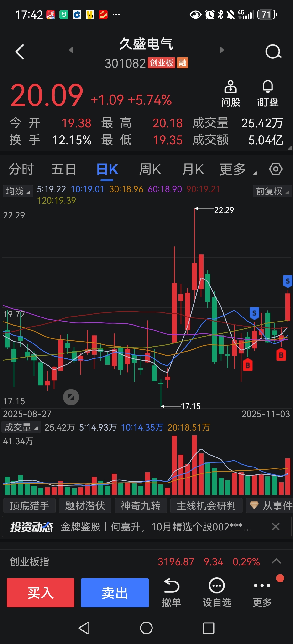This screenshot has height=644, width=293.
Task: Expand quote details corner triangle
Action: tap(289, 148)
